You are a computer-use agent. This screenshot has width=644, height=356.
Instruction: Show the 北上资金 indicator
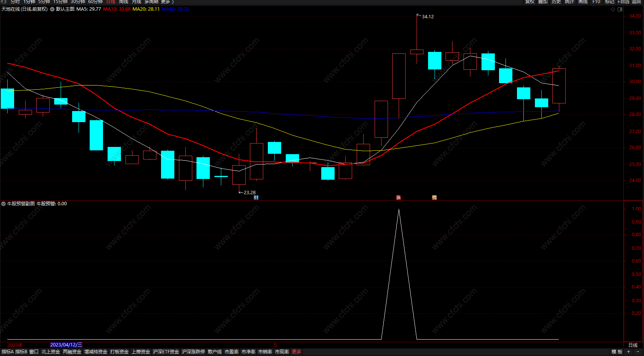point(51,352)
